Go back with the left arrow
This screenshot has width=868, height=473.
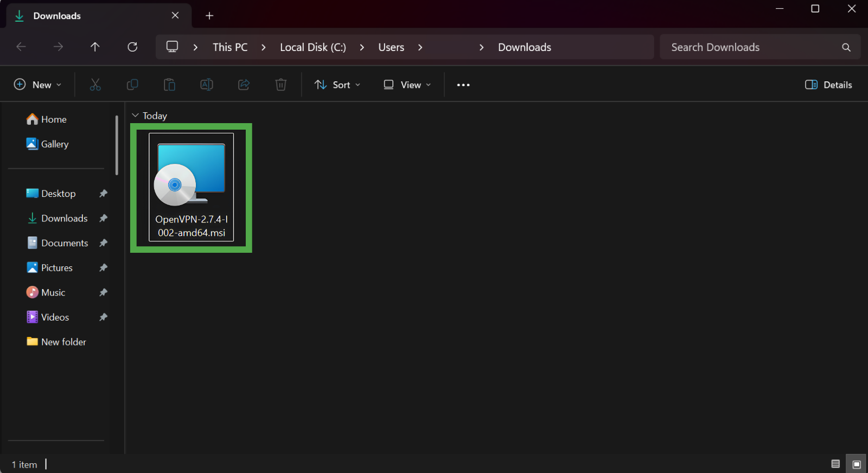(21, 47)
